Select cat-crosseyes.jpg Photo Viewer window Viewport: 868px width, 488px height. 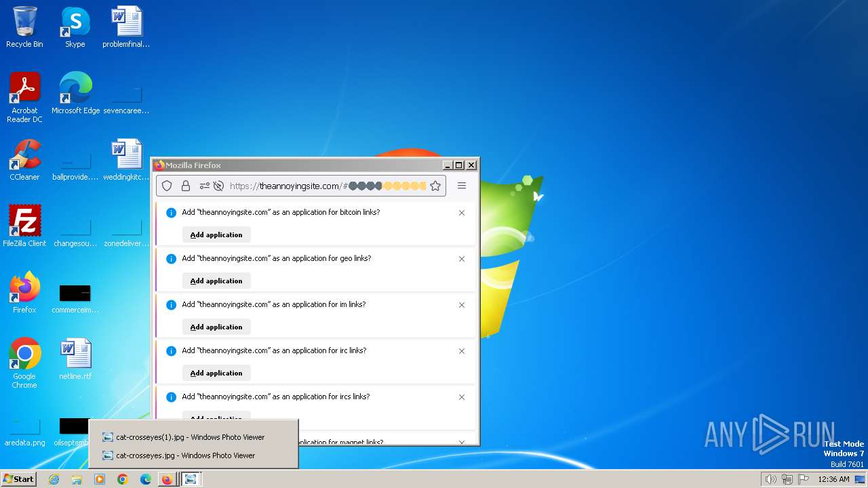(193, 455)
